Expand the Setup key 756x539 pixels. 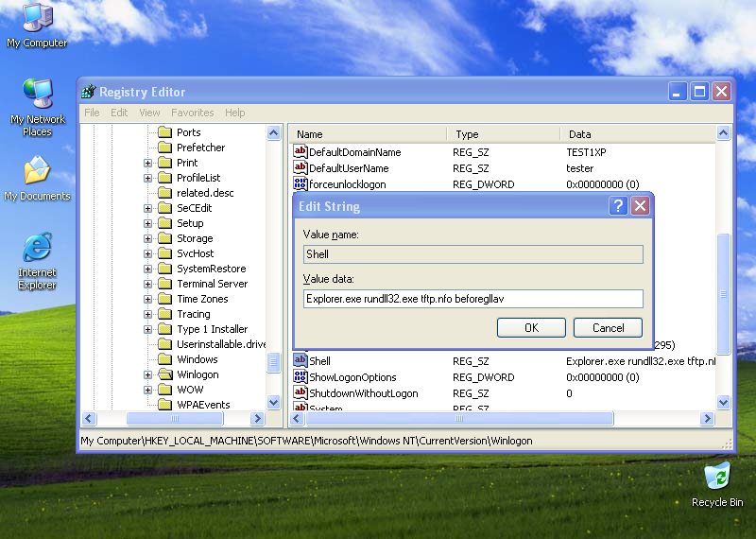click(x=148, y=223)
